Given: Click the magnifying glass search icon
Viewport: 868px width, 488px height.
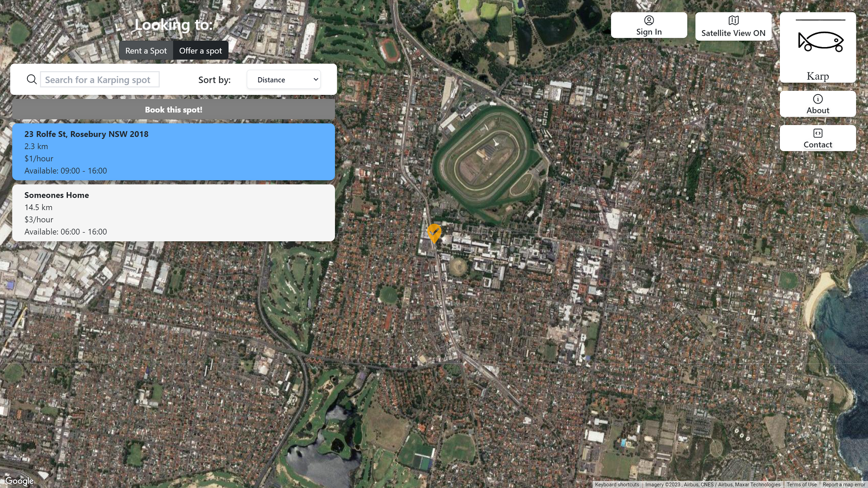Looking at the screenshot, I should [32, 79].
